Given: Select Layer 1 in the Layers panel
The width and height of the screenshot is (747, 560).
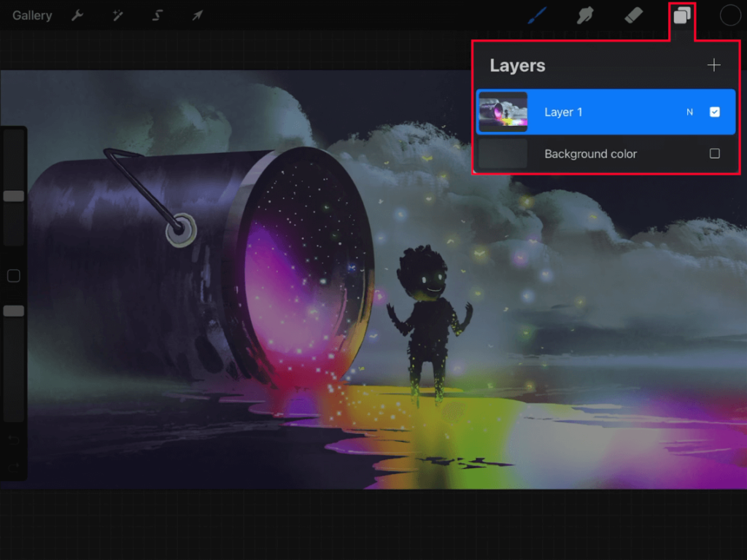Looking at the screenshot, I should tap(605, 112).
